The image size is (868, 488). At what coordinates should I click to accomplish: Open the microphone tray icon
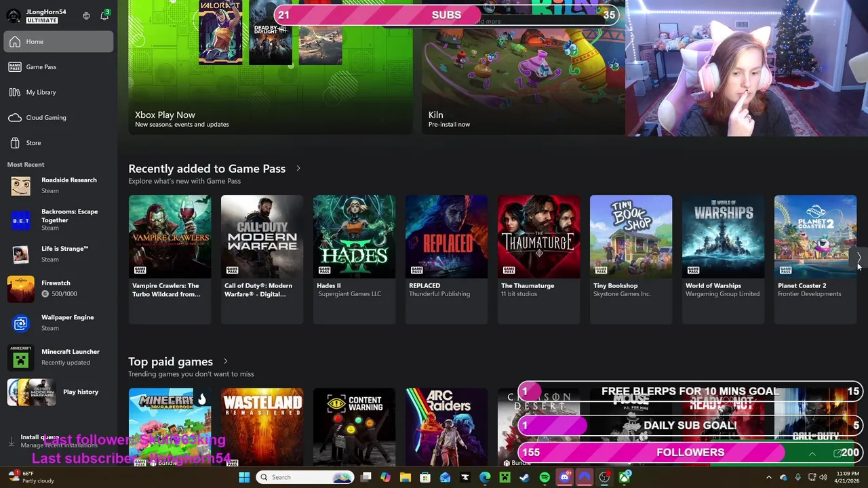point(797,477)
